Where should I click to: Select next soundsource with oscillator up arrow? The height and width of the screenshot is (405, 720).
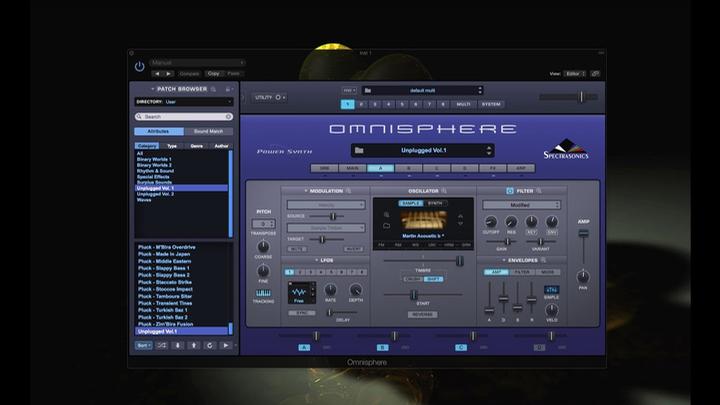(x=461, y=215)
